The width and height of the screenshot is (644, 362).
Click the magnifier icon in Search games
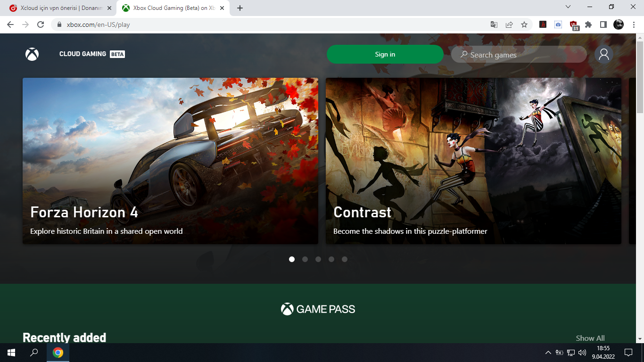tap(464, 55)
